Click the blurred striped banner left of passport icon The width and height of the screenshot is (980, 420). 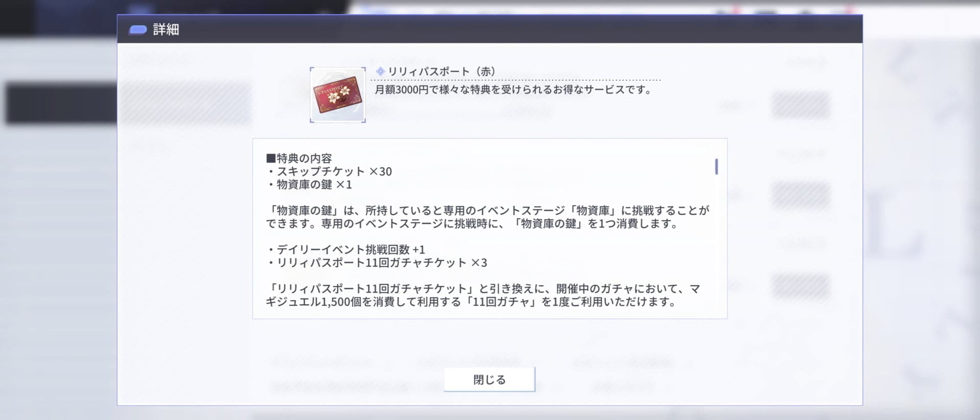click(x=185, y=104)
